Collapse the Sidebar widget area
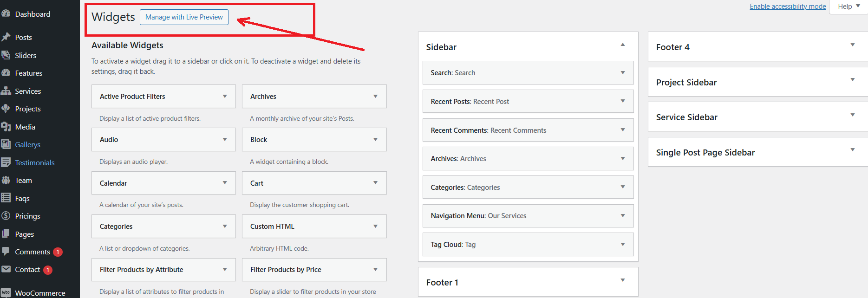Screen dimensions: 868x298 point(622,45)
